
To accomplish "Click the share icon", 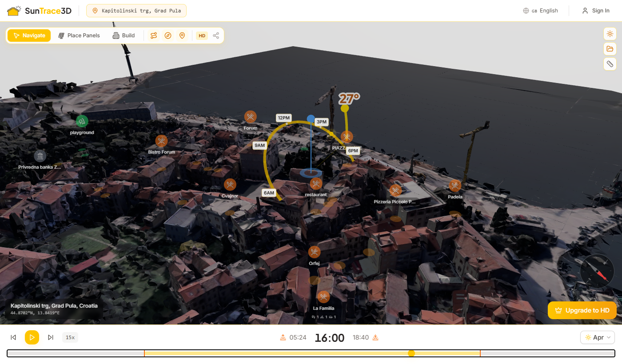I will coord(216,36).
